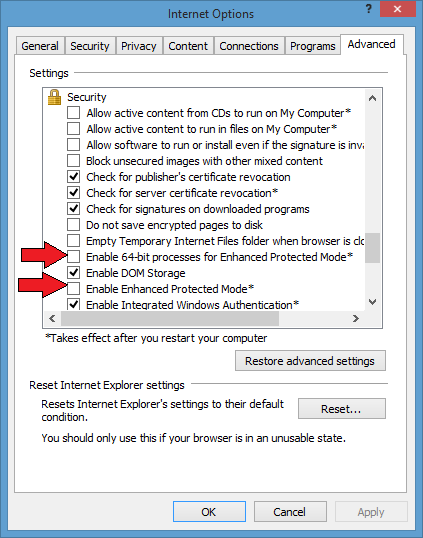423x538 pixels.
Task: Click Restore advanced settings button
Action: (310, 361)
